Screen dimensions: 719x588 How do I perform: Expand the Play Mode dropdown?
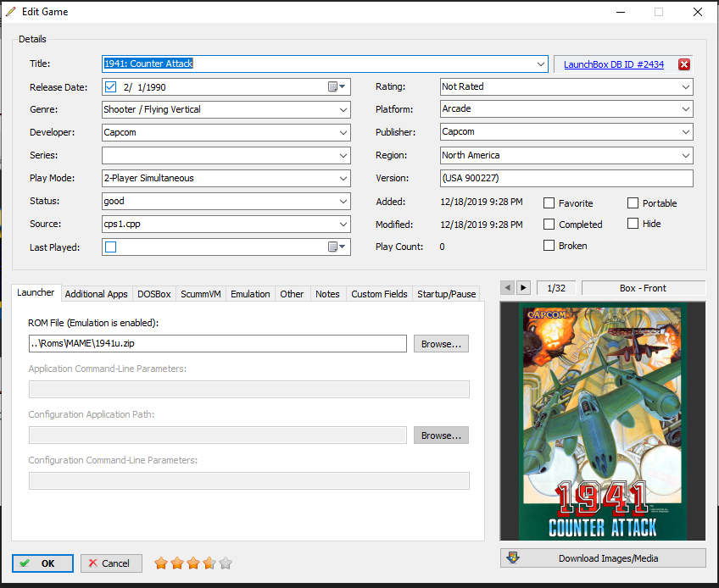tap(343, 179)
